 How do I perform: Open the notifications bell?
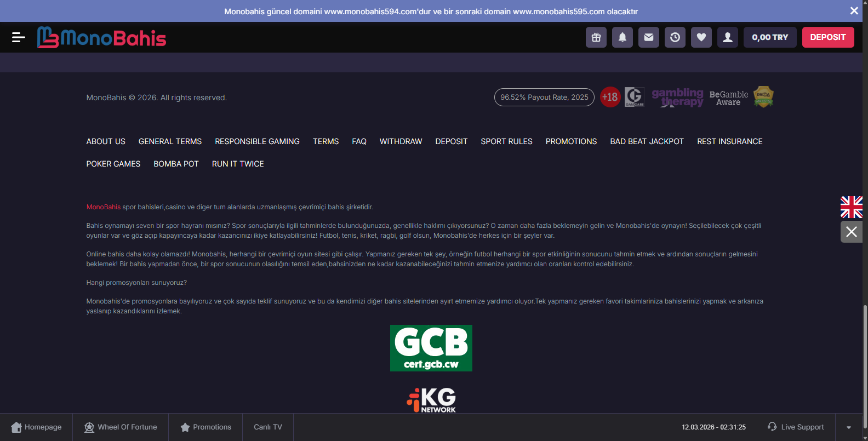tap(623, 37)
